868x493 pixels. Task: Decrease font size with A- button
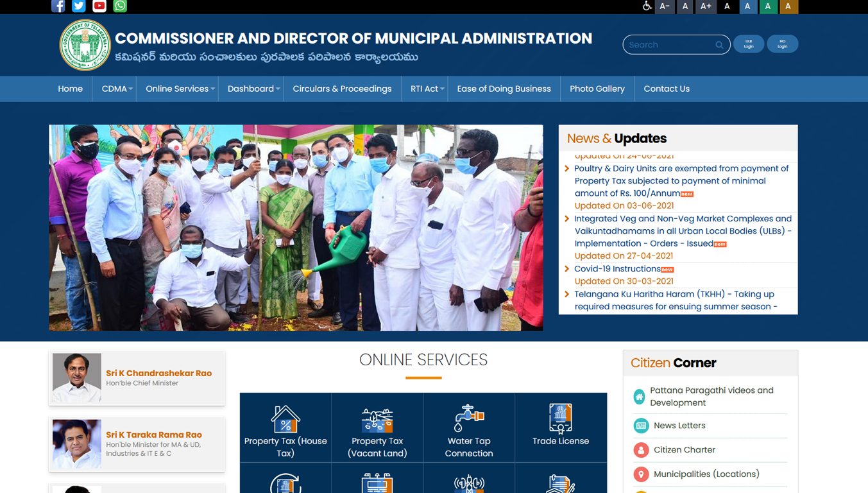(x=665, y=6)
